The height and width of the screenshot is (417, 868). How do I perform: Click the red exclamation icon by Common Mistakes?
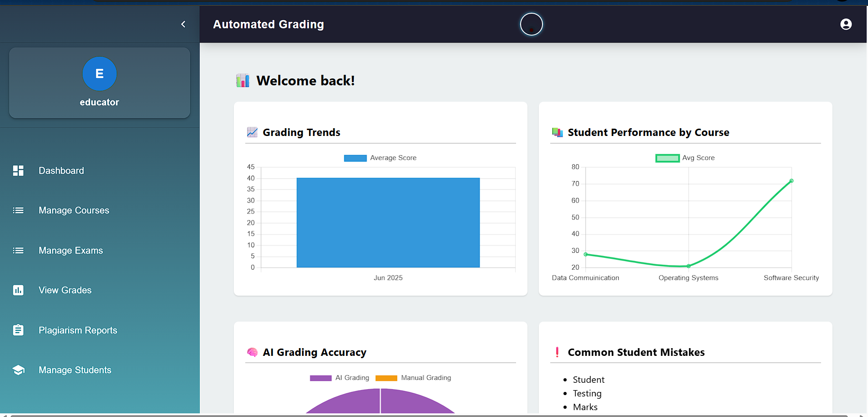pyautogui.click(x=557, y=352)
